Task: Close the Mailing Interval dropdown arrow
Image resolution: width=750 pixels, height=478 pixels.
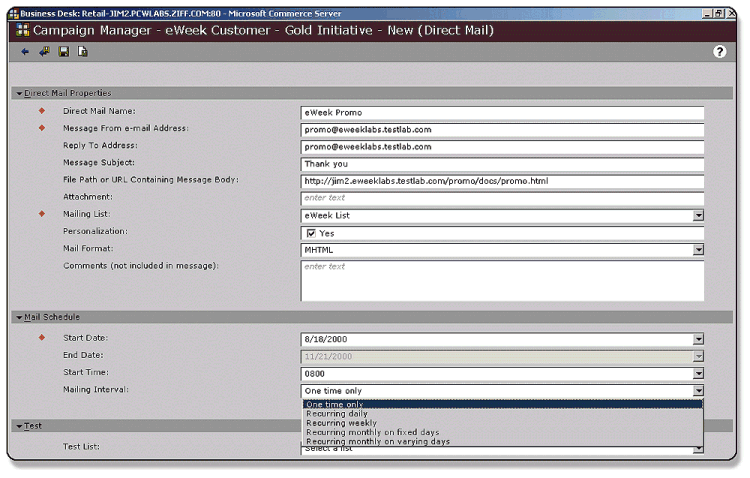Action: click(x=698, y=391)
